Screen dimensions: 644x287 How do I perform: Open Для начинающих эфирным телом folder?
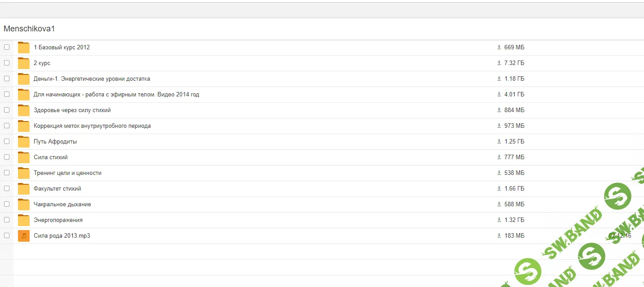point(116,95)
